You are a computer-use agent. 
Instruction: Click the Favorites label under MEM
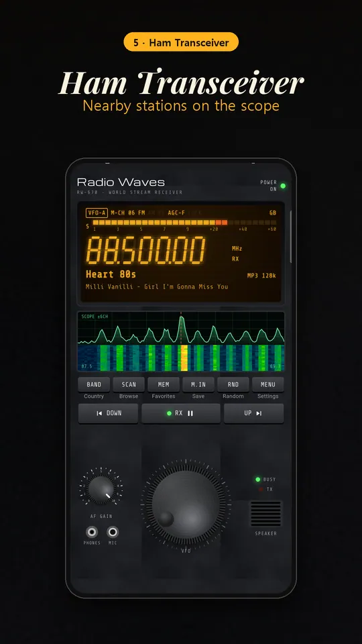[164, 396]
